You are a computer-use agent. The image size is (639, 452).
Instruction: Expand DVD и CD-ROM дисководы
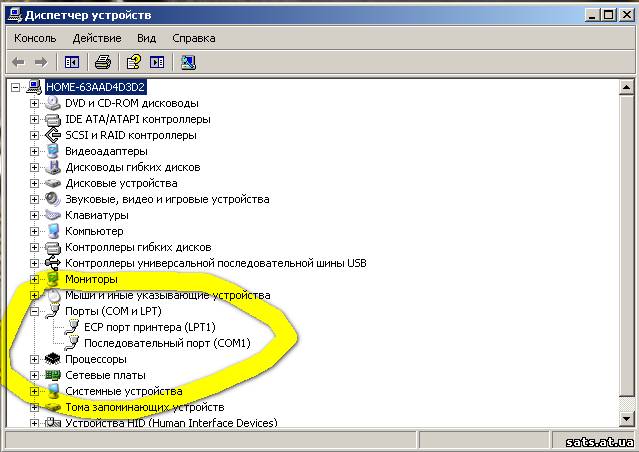[34, 104]
